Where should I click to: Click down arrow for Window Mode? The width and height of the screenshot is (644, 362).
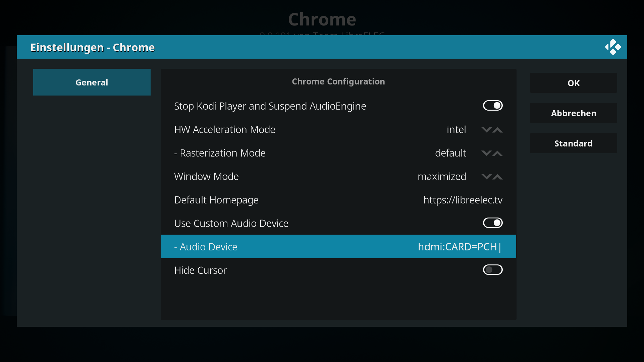click(x=486, y=177)
